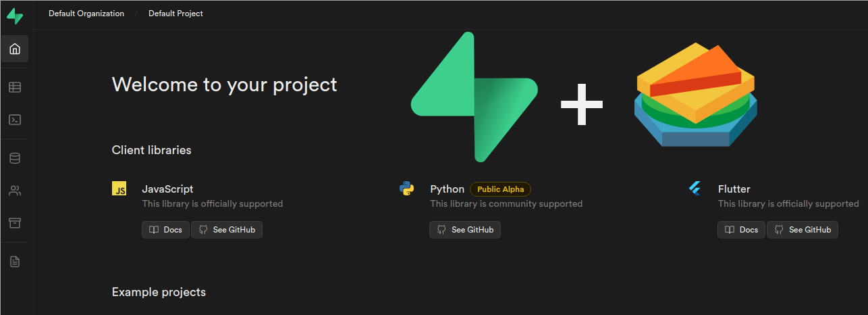The width and height of the screenshot is (868, 315).
Task: Open the Table Editor from the sidebar
Action: pyautogui.click(x=15, y=87)
